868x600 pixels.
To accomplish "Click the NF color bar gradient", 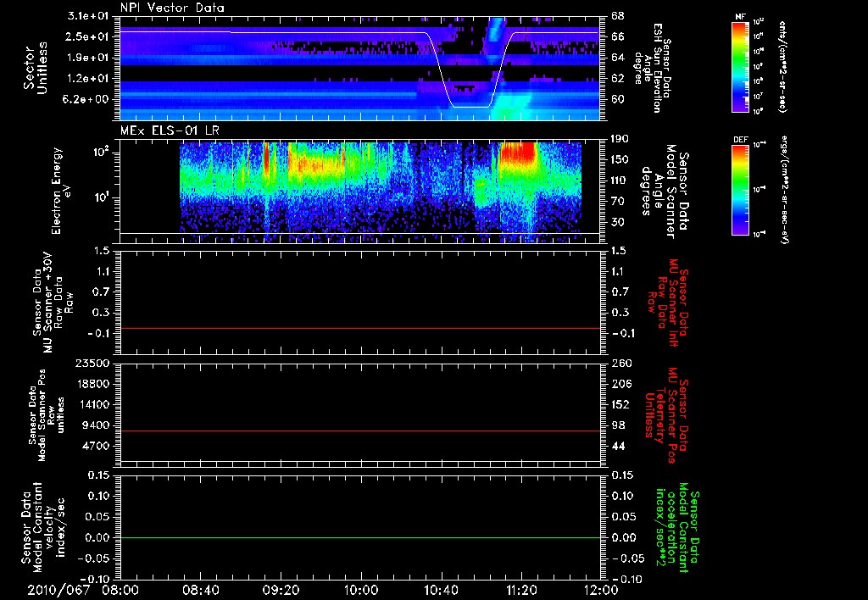I will click(x=741, y=66).
